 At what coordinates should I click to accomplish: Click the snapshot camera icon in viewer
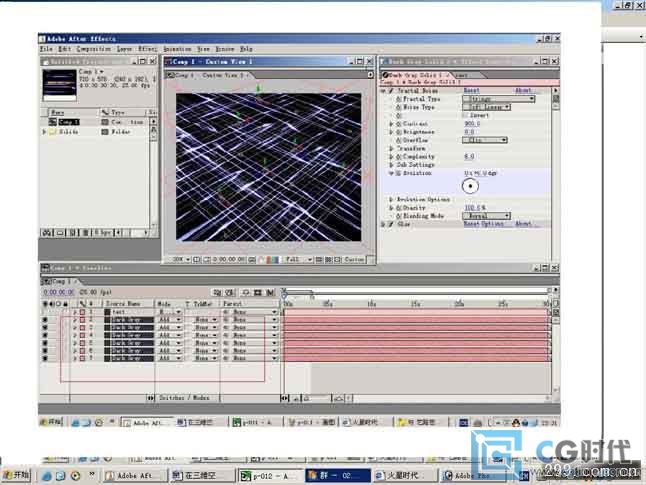coord(252,260)
